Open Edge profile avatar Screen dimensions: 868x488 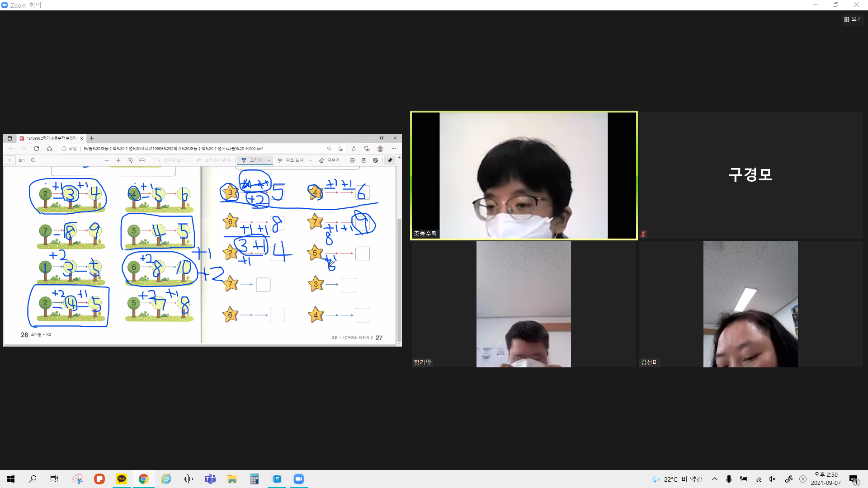click(380, 149)
